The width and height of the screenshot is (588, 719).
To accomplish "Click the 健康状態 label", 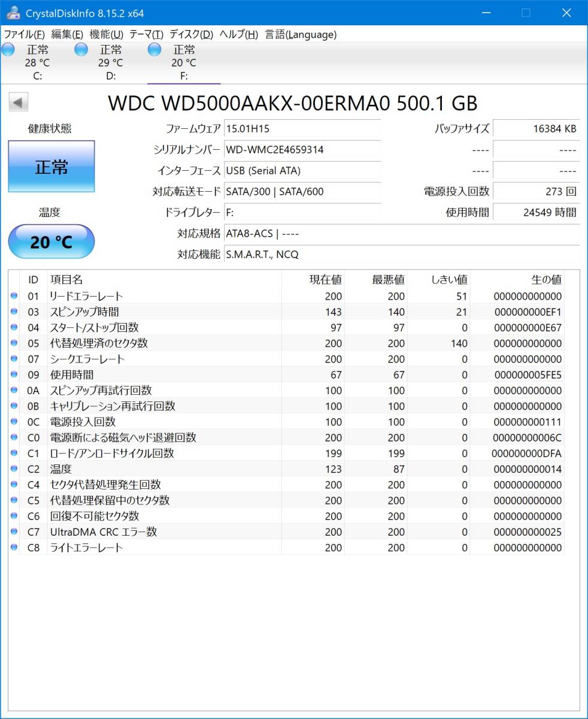I will click(50, 129).
